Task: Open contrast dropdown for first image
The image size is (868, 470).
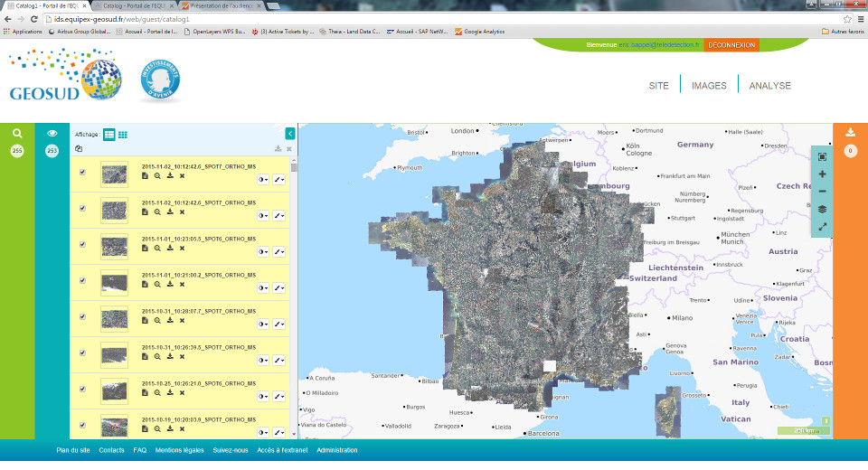Action: coord(263,179)
